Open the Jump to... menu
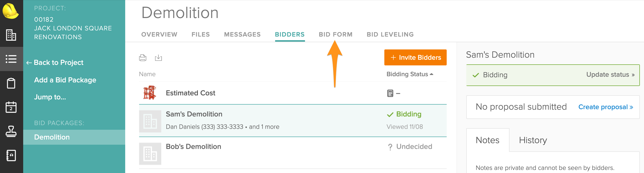This screenshot has height=173, width=644. pyautogui.click(x=50, y=97)
